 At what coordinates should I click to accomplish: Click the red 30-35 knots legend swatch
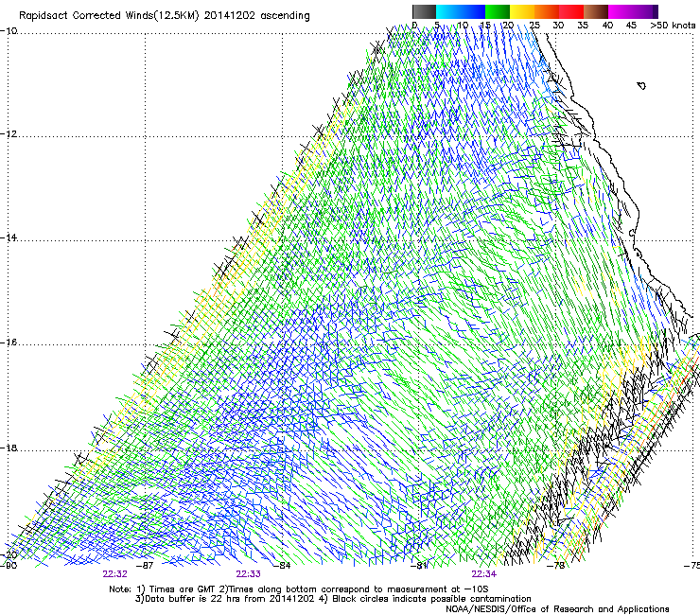coord(571,11)
